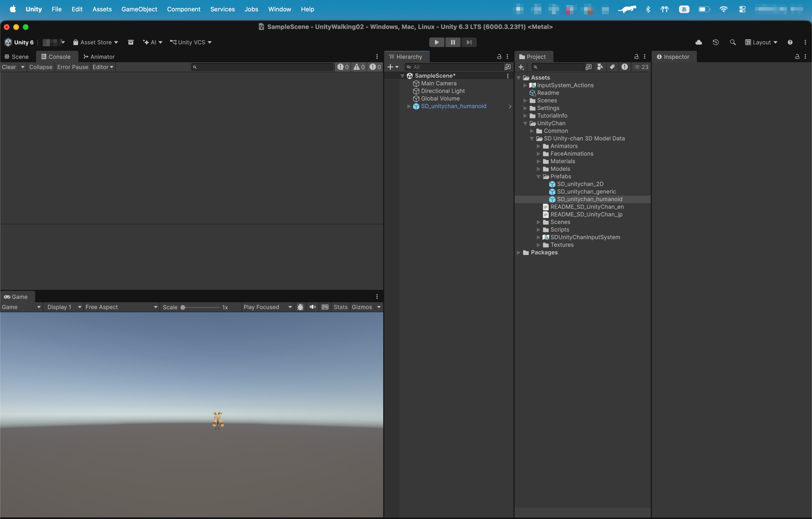The image size is (812, 519).
Task: Click the plus icon in the Project panel
Action: coord(521,67)
